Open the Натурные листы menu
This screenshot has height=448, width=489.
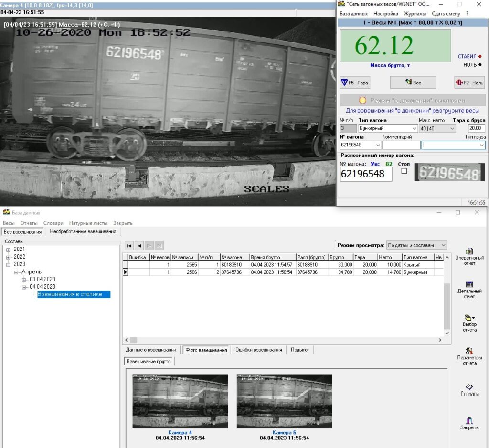(x=88, y=223)
